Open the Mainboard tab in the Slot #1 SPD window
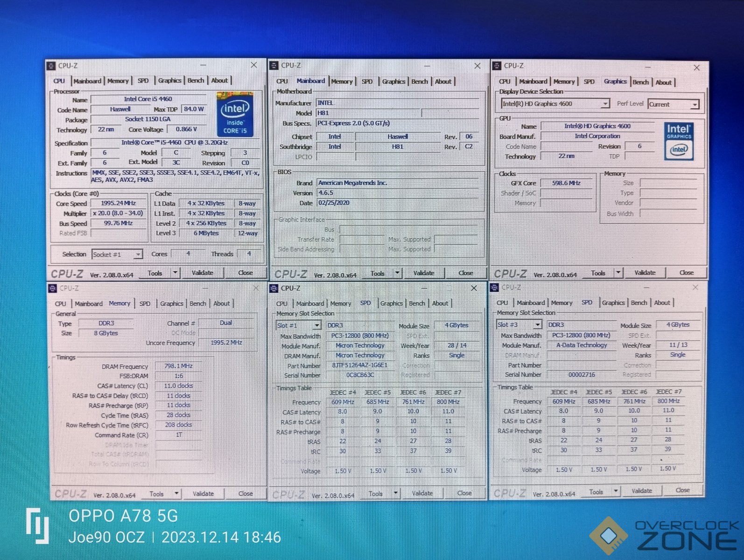Viewport: 744px width, 560px height. (310, 303)
